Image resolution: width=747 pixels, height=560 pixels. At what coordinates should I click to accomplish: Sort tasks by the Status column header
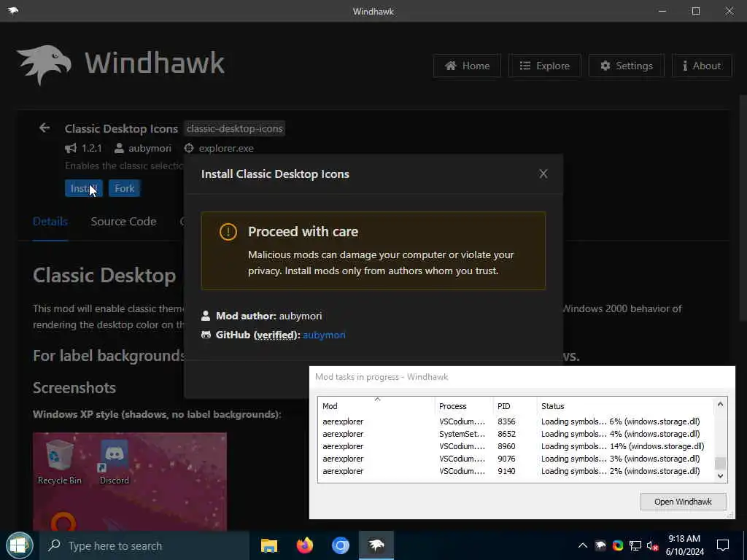click(x=625, y=406)
